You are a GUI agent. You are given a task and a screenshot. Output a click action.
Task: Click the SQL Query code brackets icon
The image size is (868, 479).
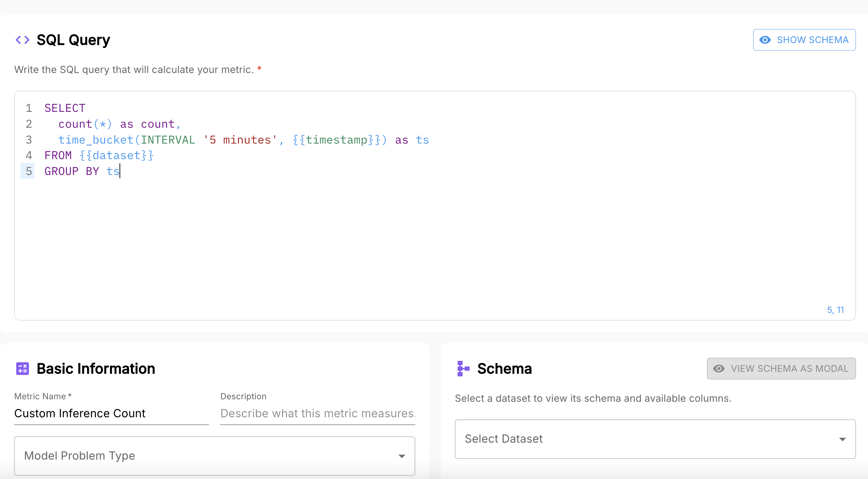coord(23,40)
